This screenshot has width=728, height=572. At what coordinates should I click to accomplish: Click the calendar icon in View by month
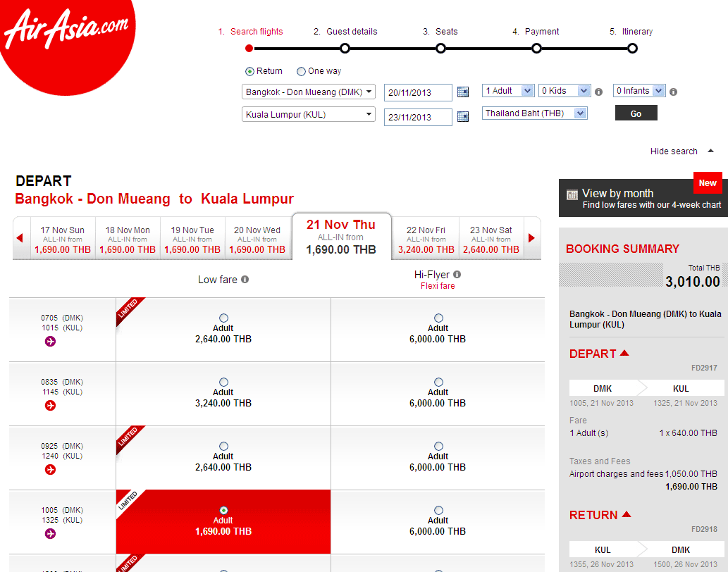(x=572, y=195)
